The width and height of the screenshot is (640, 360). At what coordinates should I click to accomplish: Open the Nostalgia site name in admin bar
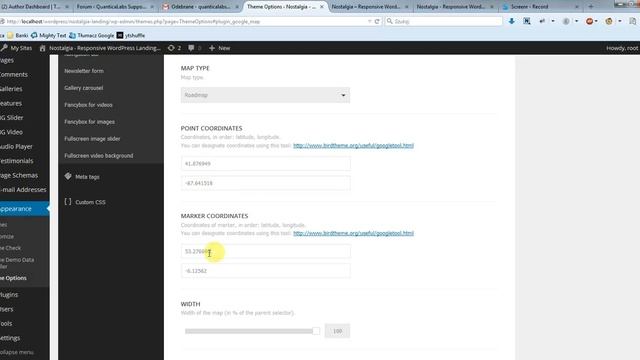(100, 48)
